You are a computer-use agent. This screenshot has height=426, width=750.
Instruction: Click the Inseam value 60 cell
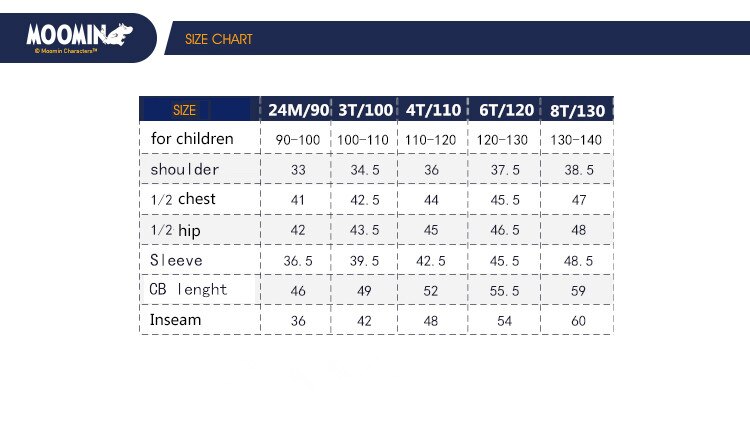click(x=578, y=321)
